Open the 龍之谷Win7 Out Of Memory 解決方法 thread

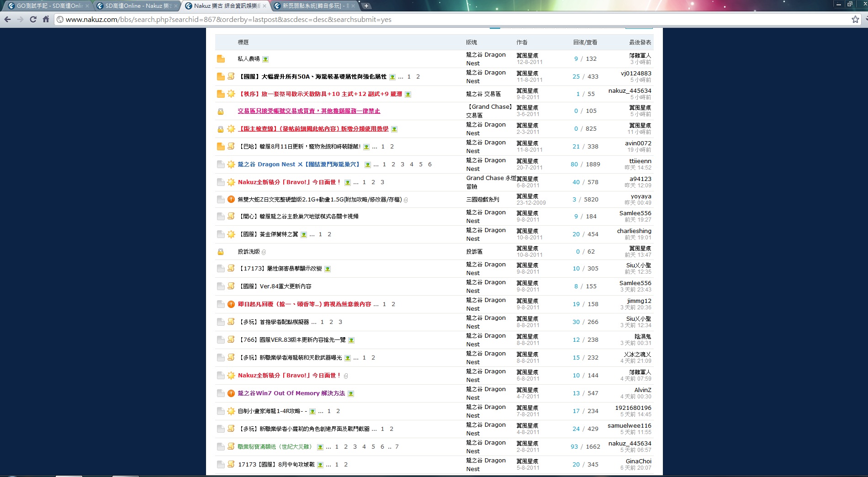click(291, 393)
